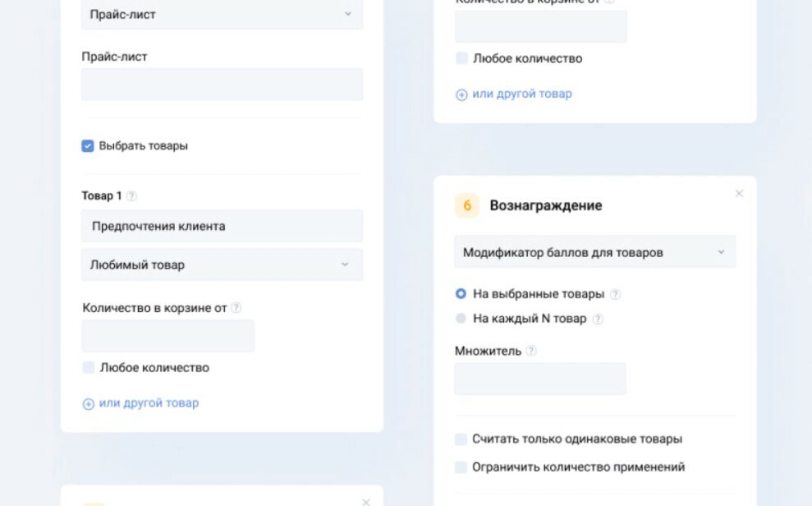Enable Считать только одинаковые товары checkbox
The image size is (812, 506).
[461, 439]
